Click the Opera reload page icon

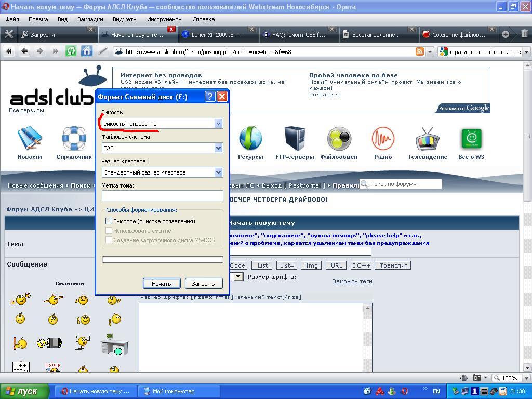[x=71, y=51]
